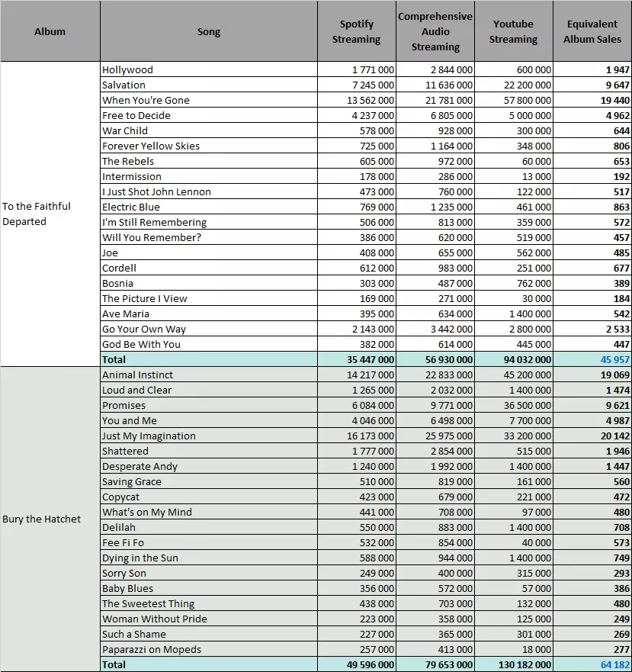
Task: Select the "Intermission" song cell
Action: (209, 176)
